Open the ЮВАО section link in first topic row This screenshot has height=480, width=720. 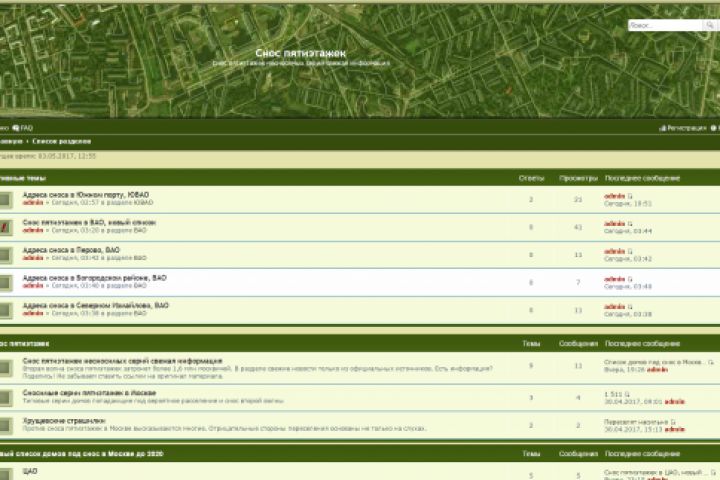(143, 203)
